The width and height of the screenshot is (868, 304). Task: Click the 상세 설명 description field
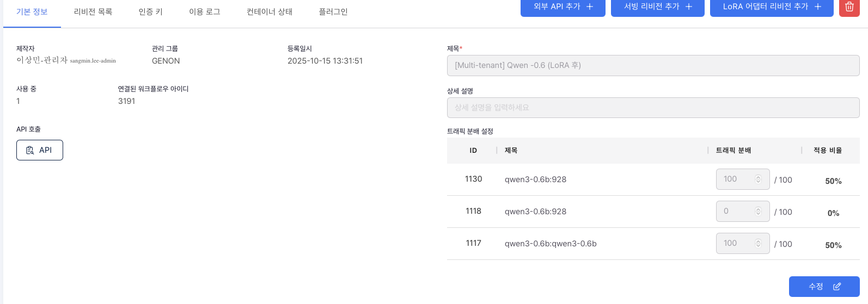click(x=653, y=108)
